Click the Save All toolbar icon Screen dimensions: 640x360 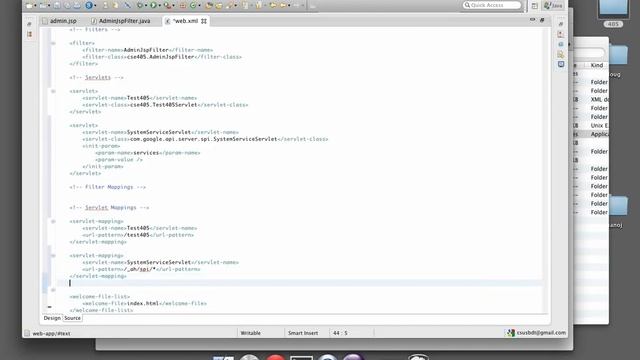tap(67, 6)
